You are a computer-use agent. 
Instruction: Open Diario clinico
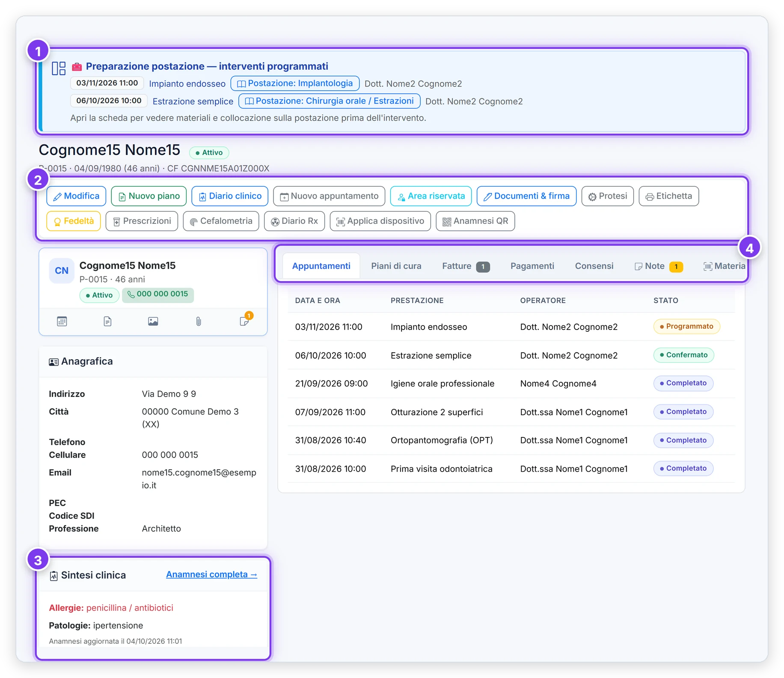point(230,196)
